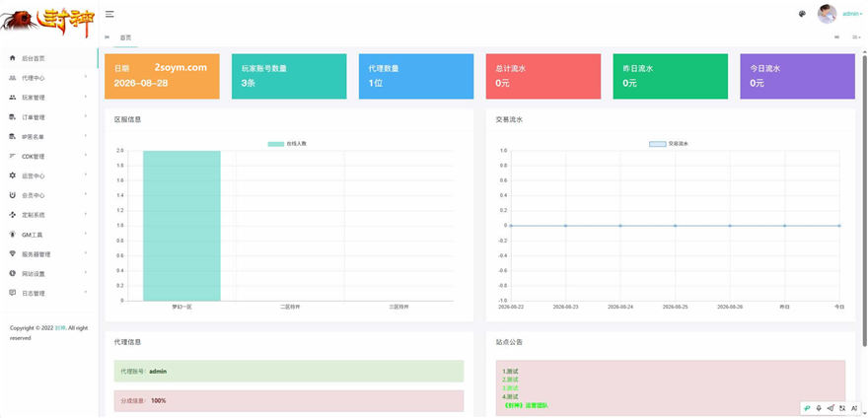Viewport: 868px width, 418px height.
Task: Click the home icon beside 后台首页
Action: click(x=13, y=57)
